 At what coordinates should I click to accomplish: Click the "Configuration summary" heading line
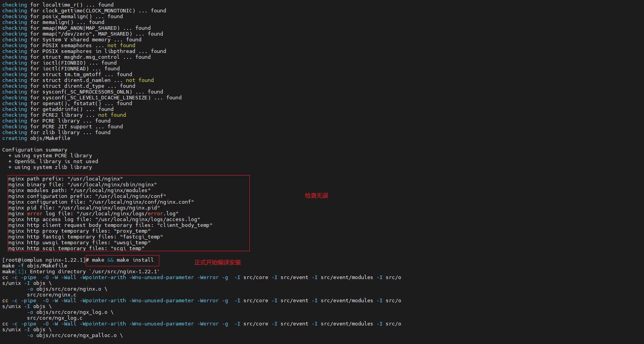[x=35, y=150]
